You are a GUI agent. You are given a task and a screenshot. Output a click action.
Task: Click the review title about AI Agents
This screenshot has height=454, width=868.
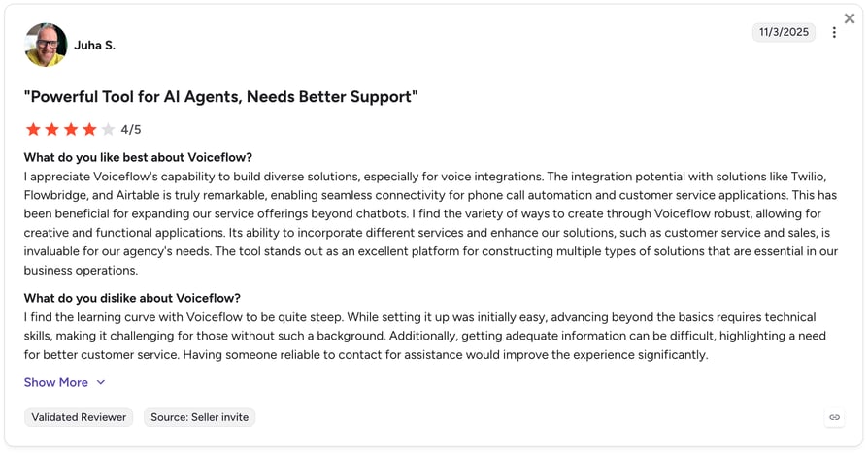220,97
